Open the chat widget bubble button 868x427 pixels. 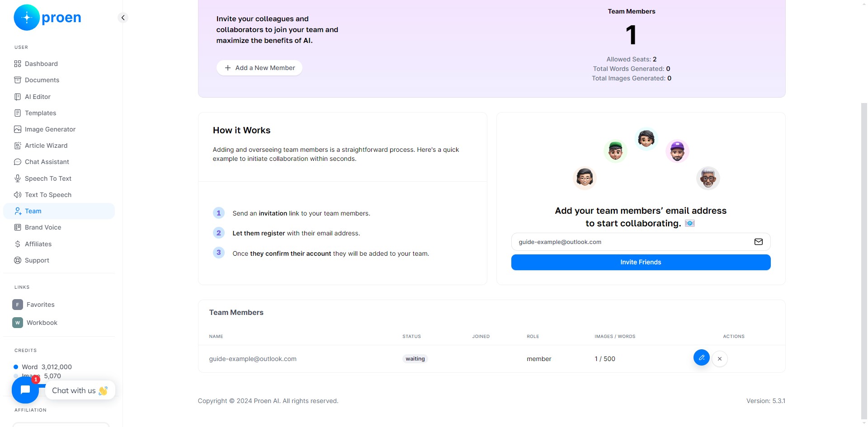25,390
